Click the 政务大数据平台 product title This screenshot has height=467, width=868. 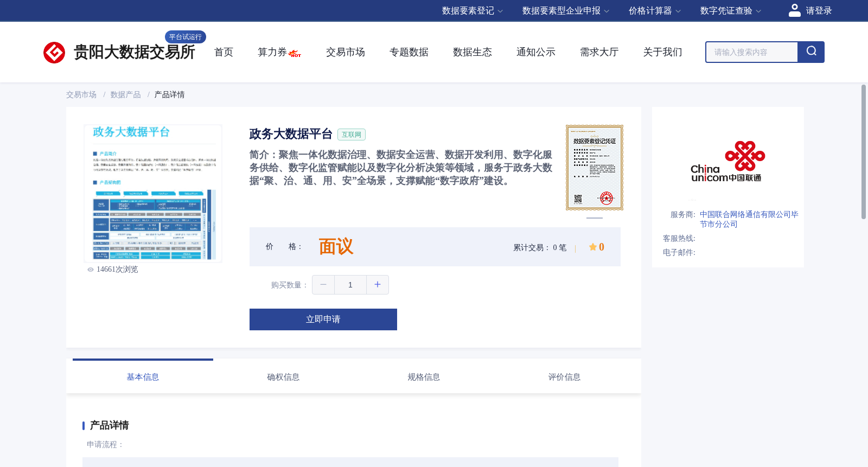[x=291, y=134]
